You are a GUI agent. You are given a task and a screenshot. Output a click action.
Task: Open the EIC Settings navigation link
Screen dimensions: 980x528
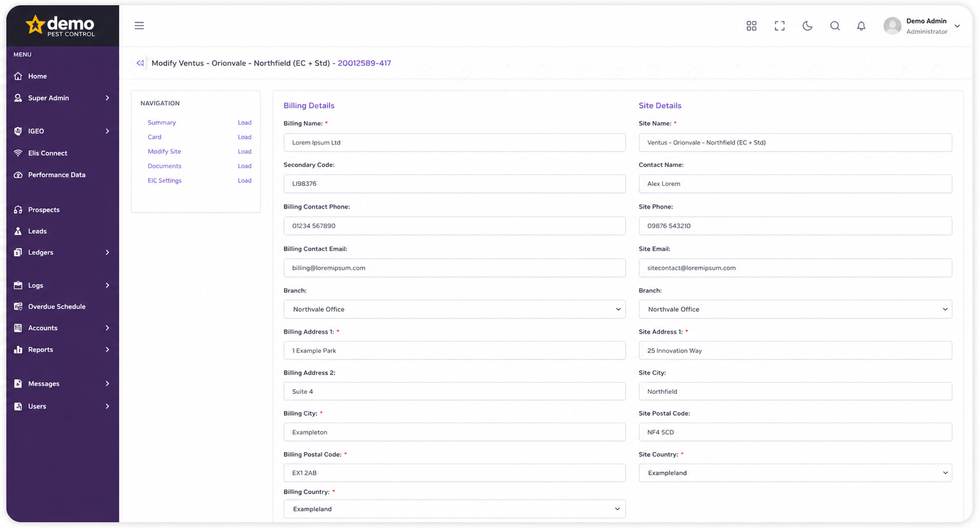[165, 181]
